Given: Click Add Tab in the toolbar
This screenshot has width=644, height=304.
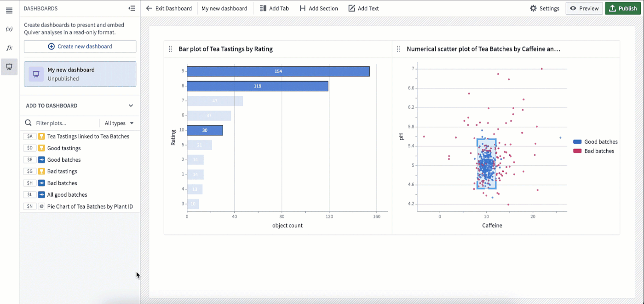Looking at the screenshot, I should (274, 8).
